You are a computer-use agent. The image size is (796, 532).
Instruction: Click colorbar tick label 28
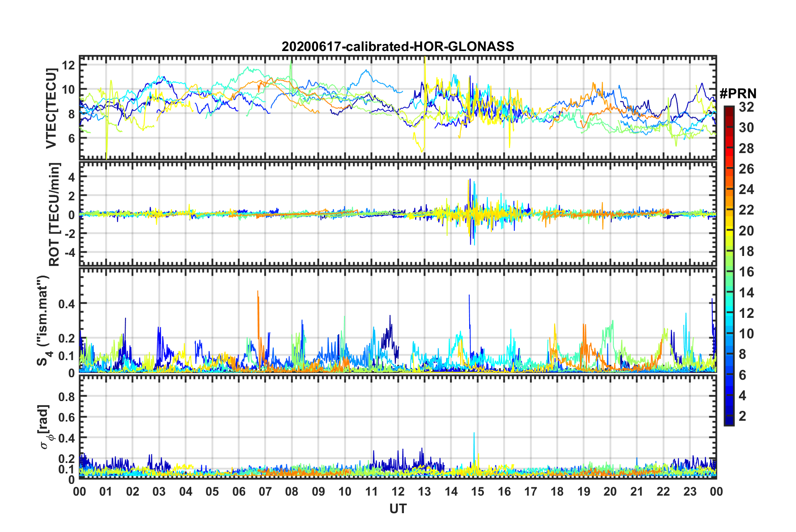(x=746, y=148)
